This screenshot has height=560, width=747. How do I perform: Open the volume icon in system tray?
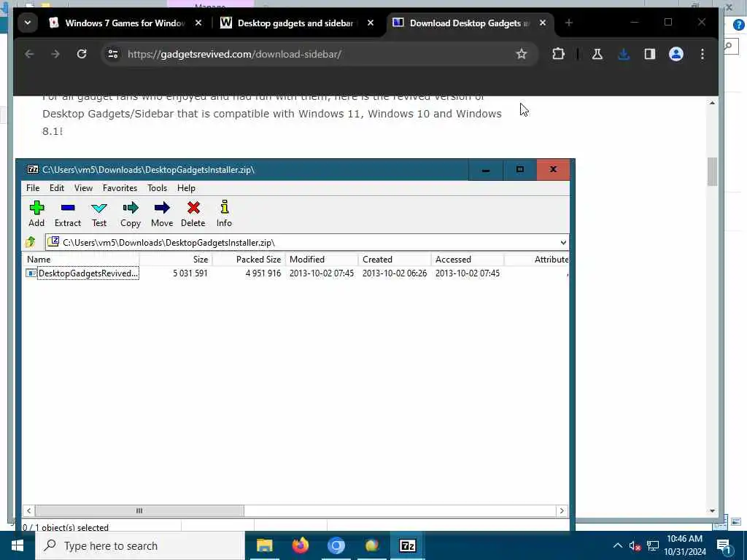pos(635,545)
